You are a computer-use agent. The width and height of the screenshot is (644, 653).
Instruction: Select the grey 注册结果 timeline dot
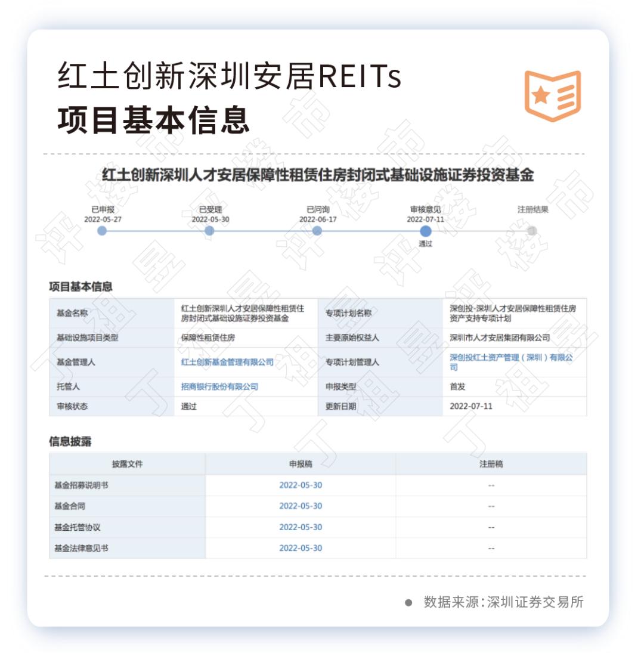(x=532, y=231)
